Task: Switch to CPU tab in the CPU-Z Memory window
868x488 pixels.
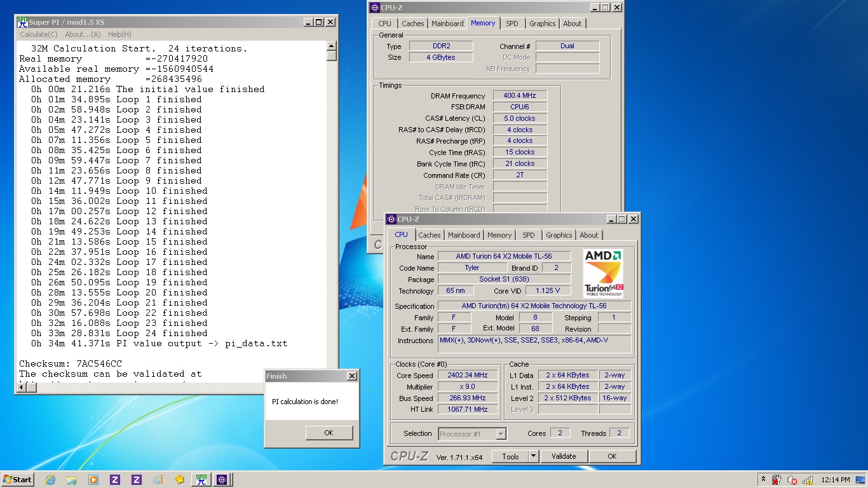Action: 385,24
